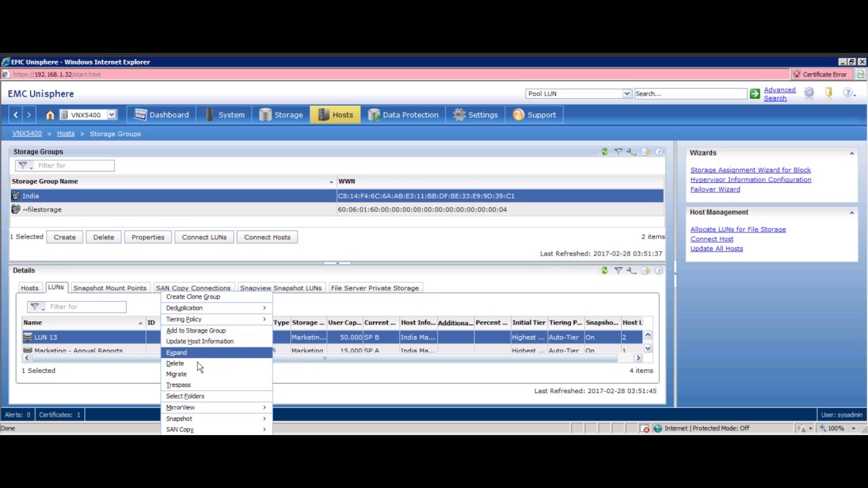Click the yellow bookmark icon in header

[829, 93]
